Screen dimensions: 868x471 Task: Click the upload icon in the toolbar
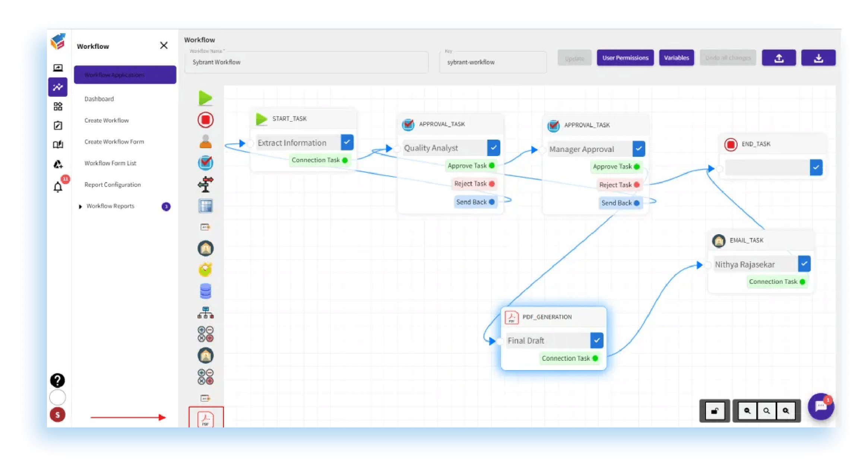pos(778,58)
